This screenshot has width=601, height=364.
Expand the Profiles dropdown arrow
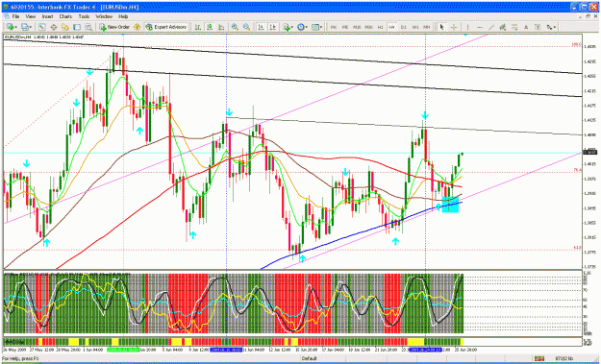coord(31,27)
